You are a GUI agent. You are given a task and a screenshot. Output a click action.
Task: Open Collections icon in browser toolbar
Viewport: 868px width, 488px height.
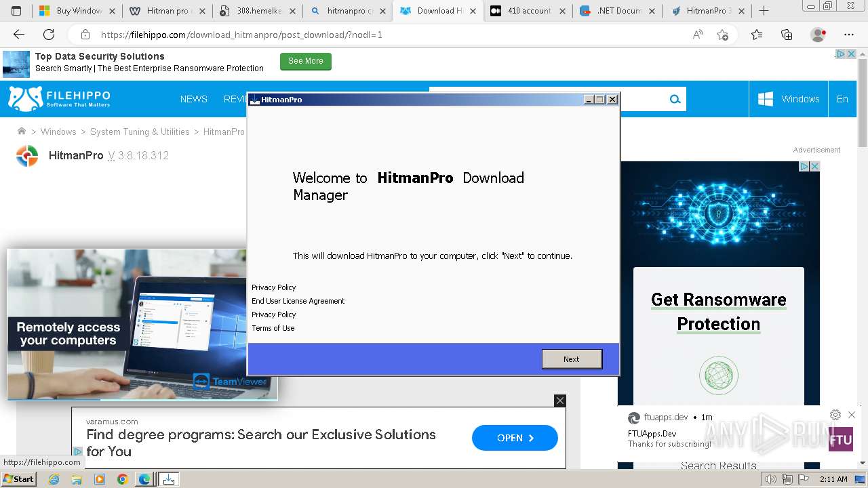click(x=787, y=35)
